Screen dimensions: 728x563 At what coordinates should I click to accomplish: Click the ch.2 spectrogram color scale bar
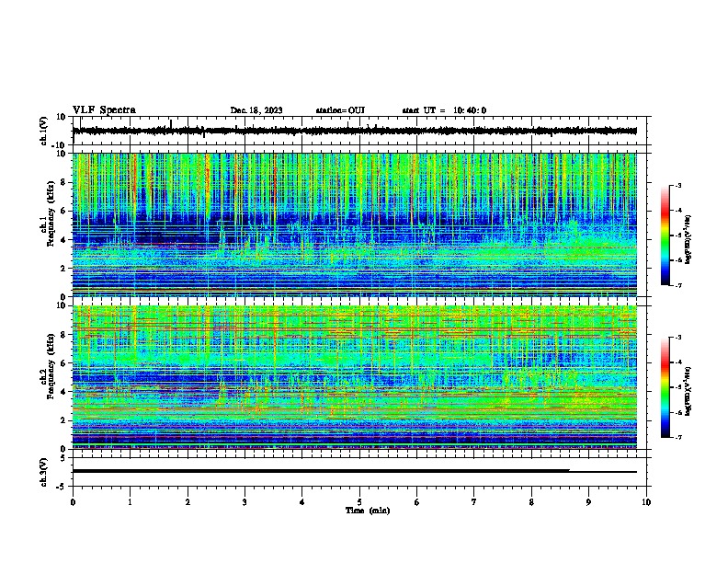[x=665, y=387]
